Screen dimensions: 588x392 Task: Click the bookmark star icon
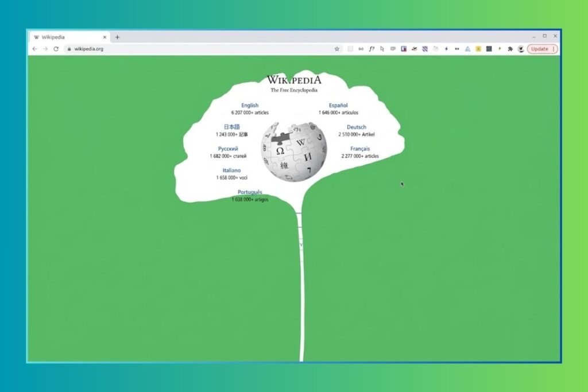click(337, 49)
